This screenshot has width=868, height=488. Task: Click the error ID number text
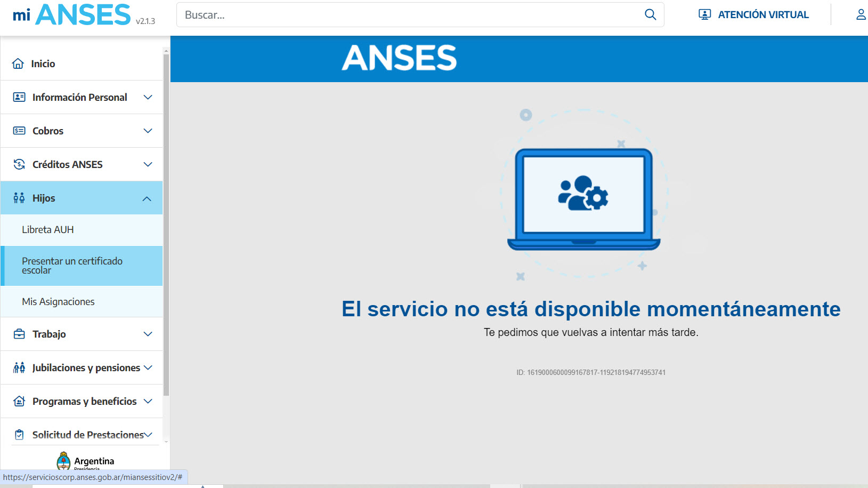pos(591,372)
